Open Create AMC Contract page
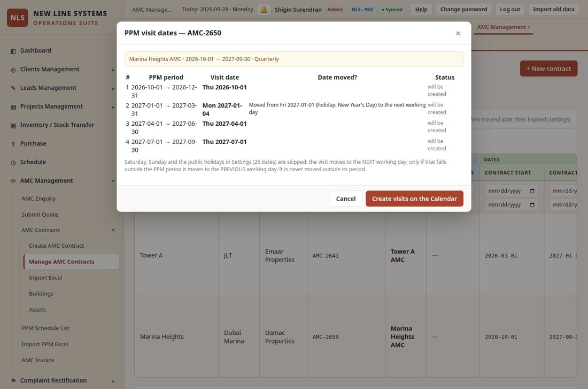The width and height of the screenshot is (588, 389). pos(56,246)
